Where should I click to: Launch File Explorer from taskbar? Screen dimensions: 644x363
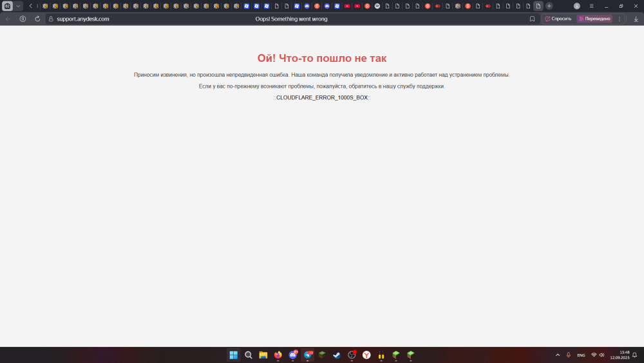point(263,355)
